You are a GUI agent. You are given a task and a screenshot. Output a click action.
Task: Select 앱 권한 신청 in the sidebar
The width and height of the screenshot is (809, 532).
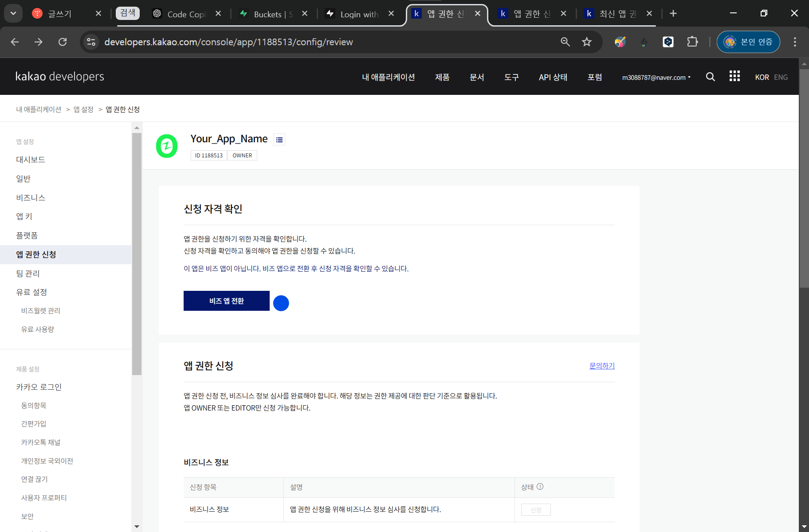coord(66,254)
